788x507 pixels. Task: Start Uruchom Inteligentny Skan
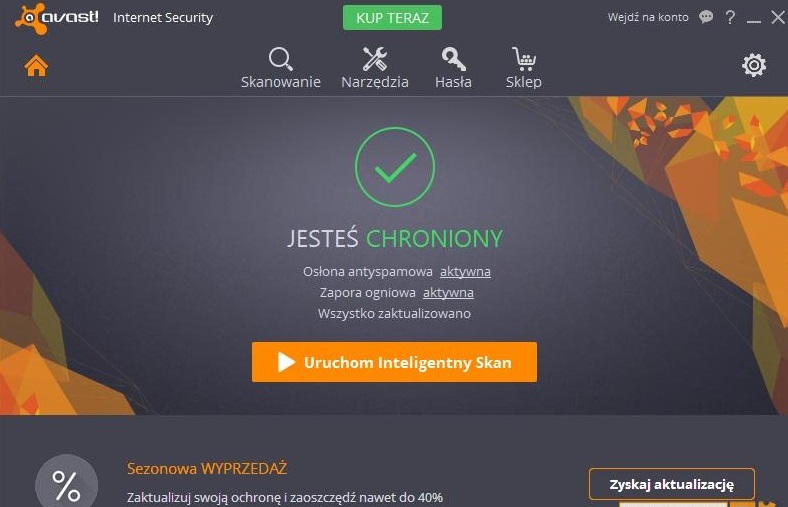pyautogui.click(x=394, y=362)
